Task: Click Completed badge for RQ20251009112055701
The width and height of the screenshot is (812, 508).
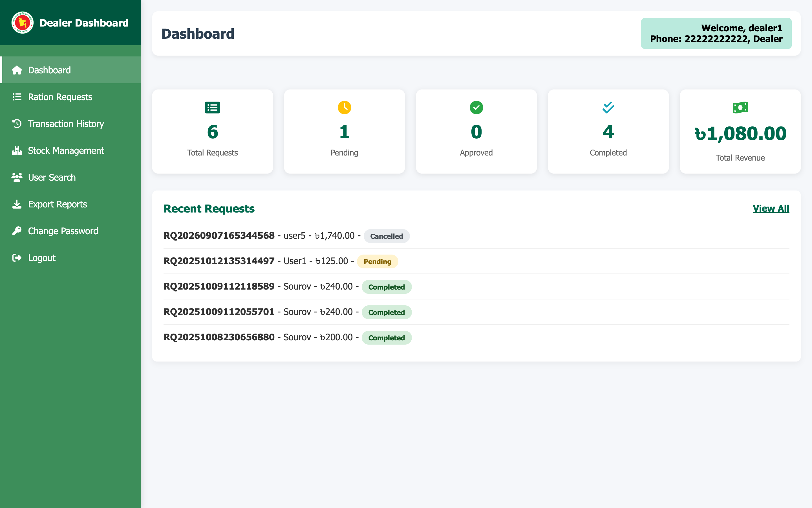Action: click(387, 312)
